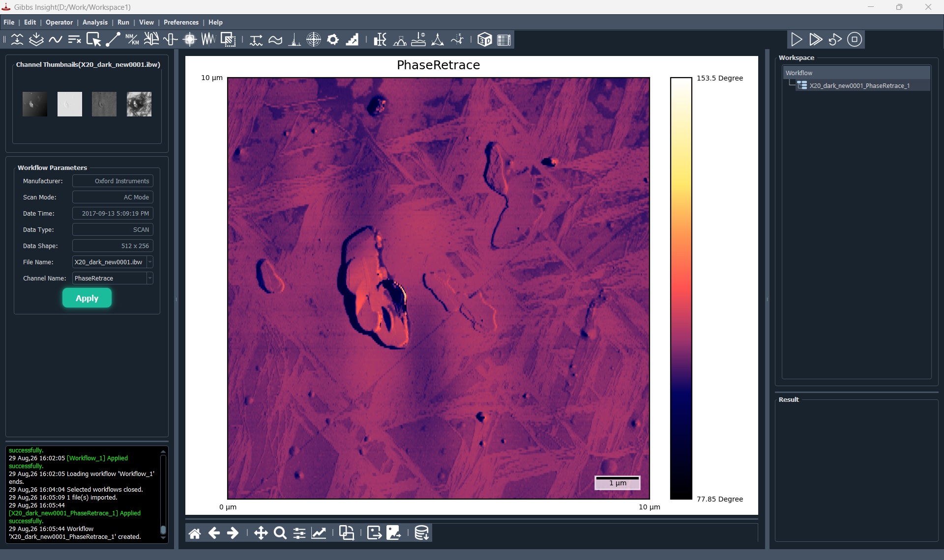Screen dimensions: 944x560
Task: Click the line-chart axes edit icon
Action: coord(319,533)
